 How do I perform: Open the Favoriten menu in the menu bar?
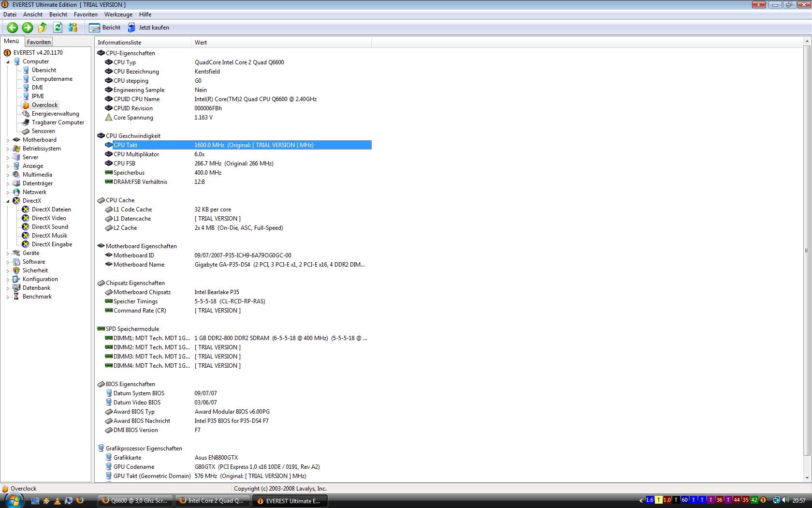click(86, 15)
